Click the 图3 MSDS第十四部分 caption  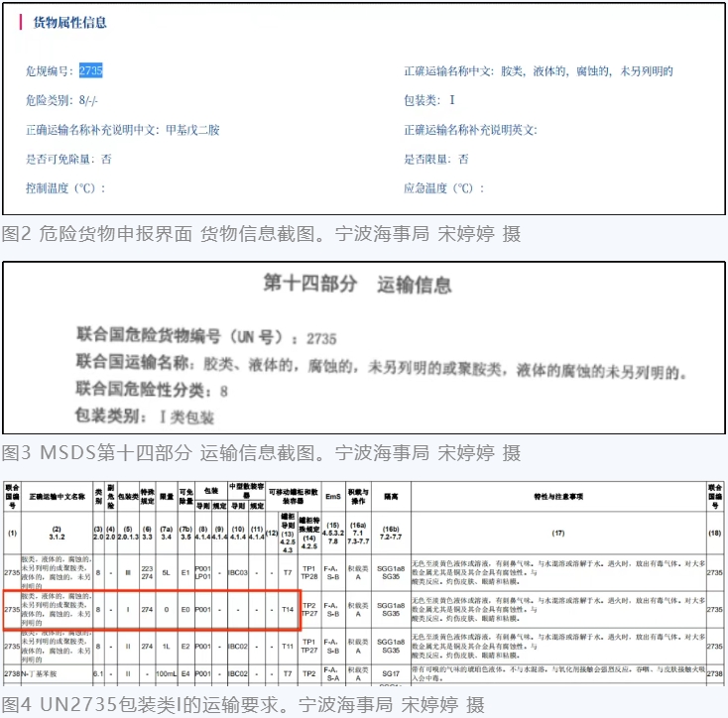click(x=260, y=453)
